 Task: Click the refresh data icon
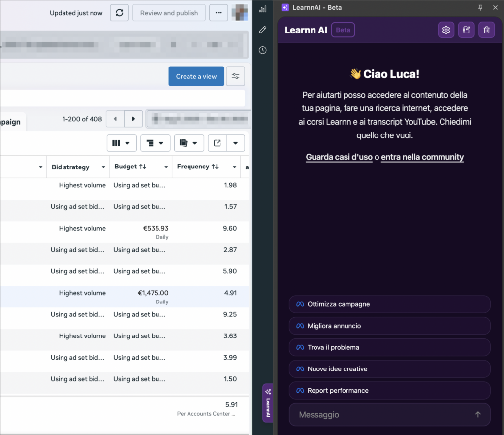119,13
